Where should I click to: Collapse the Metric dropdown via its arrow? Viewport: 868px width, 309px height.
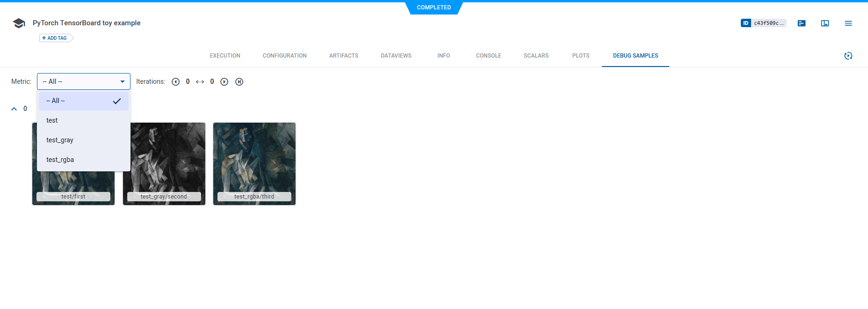pyautogui.click(x=123, y=82)
